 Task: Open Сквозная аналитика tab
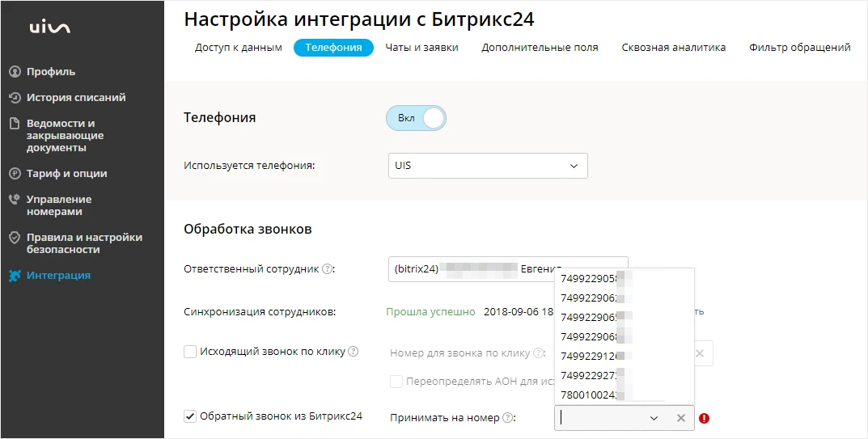[674, 48]
